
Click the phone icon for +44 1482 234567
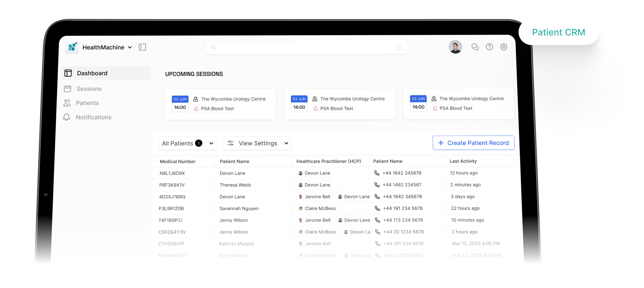(377, 185)
